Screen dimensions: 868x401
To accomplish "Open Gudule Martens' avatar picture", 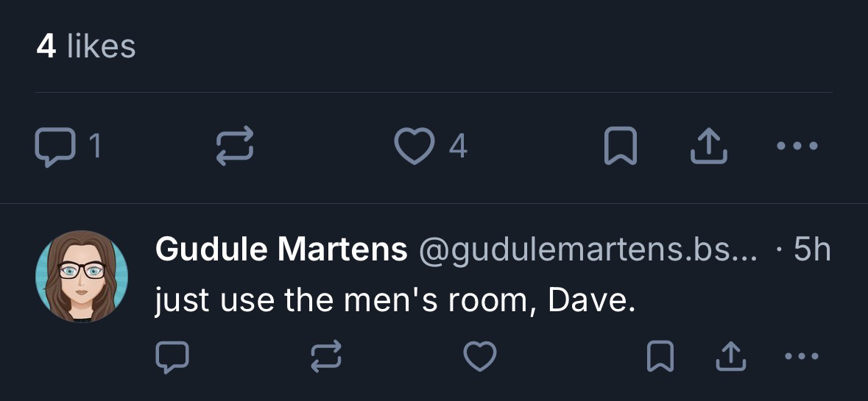I will point(82,277).
